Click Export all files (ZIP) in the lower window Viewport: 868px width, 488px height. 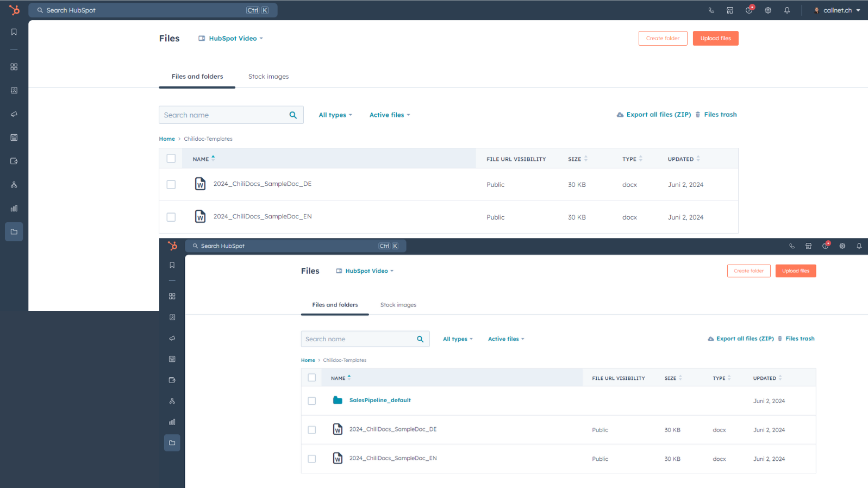pos(741,339)
